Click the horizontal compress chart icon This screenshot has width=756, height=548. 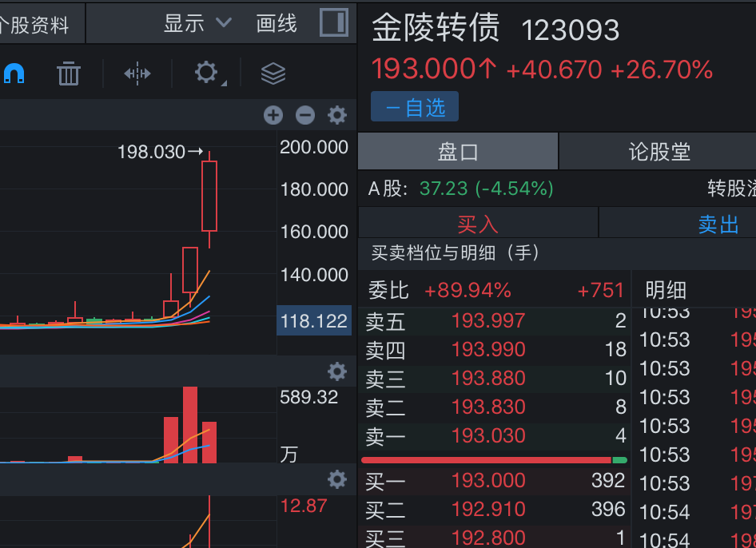coord(137,73)
